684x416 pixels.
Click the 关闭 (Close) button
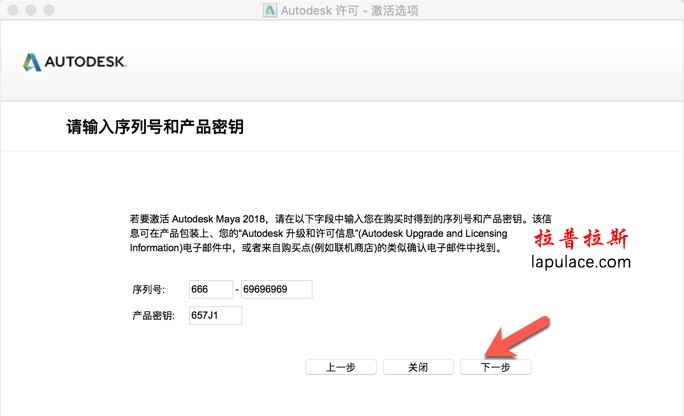[418, 367]
